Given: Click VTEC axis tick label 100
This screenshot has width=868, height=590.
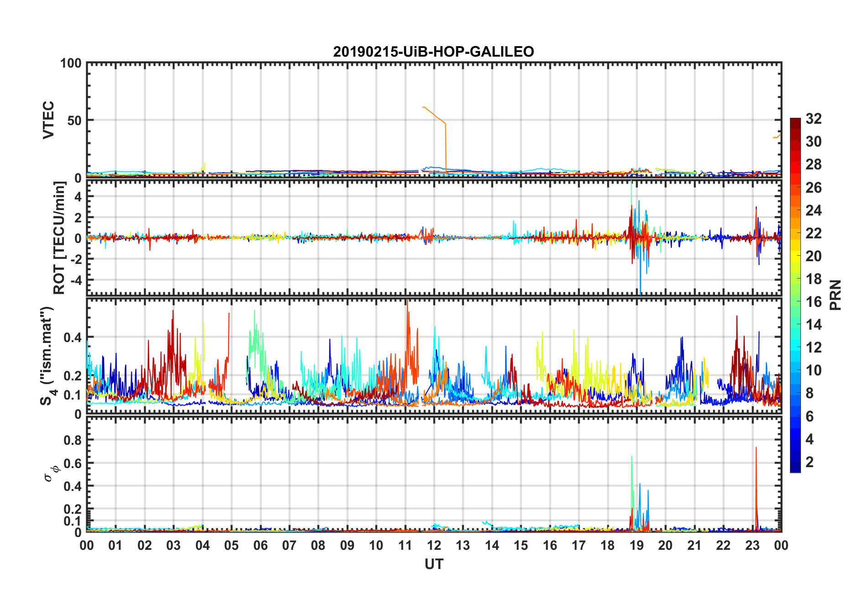Looking at the screenshot, I should 71,63.
